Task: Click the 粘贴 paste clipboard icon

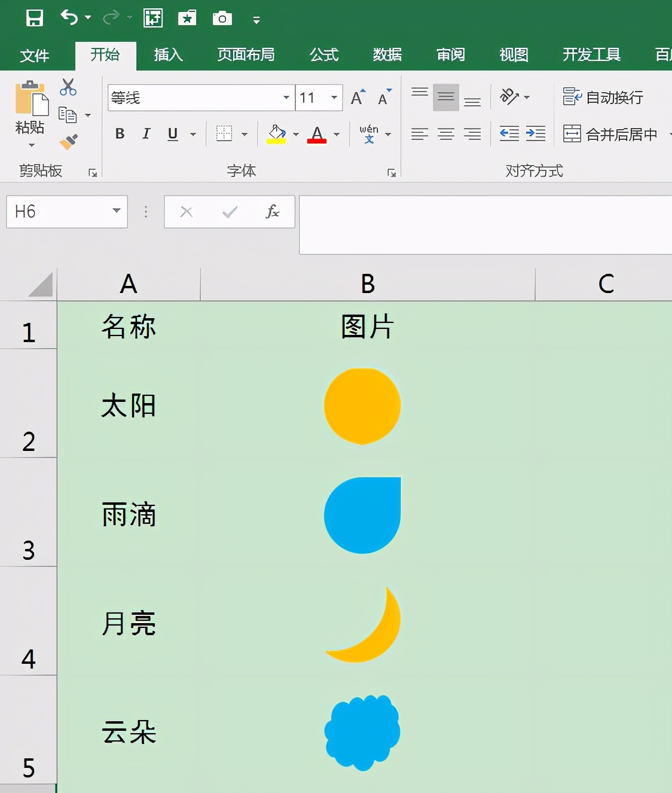Action: pos(31,97)
